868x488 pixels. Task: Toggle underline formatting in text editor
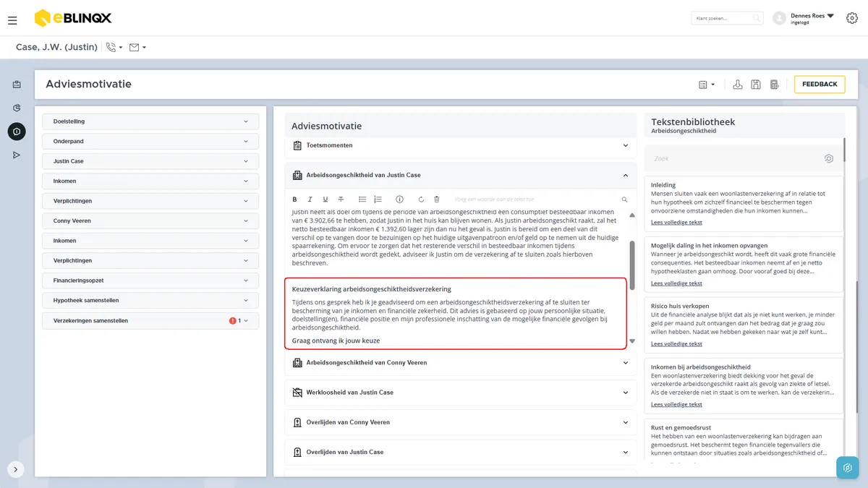coord(325,200)
